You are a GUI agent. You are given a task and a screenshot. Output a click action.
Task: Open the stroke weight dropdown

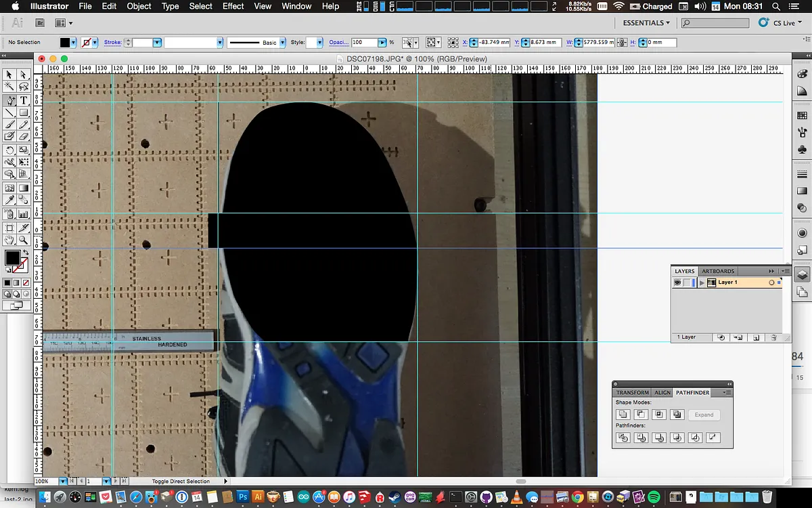coord(157,42)
